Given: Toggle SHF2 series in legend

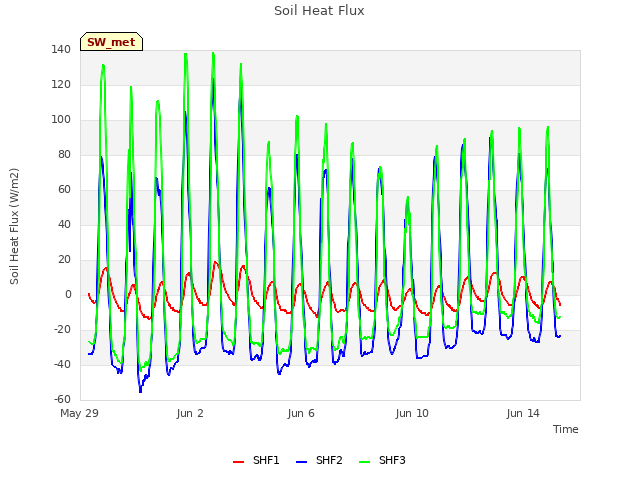Looking at the screenshot, I should click(319, 460).
